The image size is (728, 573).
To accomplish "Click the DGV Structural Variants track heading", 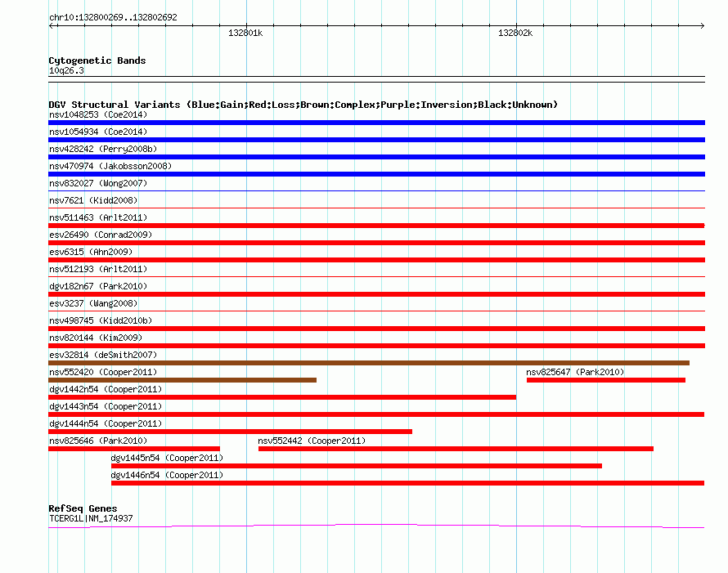I will (x=303, y=105).
